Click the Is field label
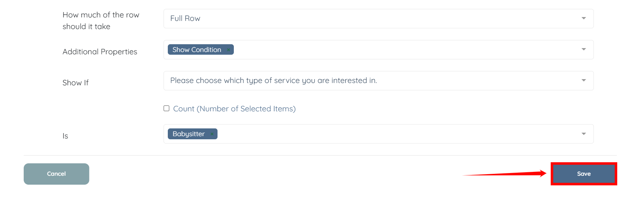The image size is (644, 206). (x=65, y=136)
